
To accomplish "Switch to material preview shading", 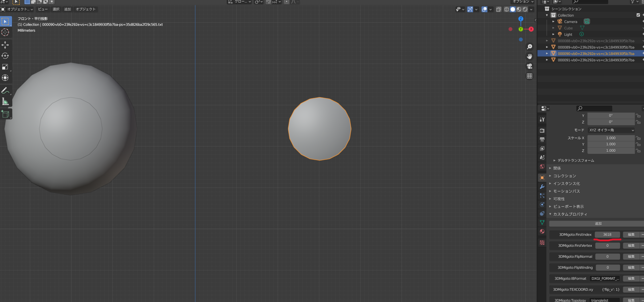I will point(519,9).
